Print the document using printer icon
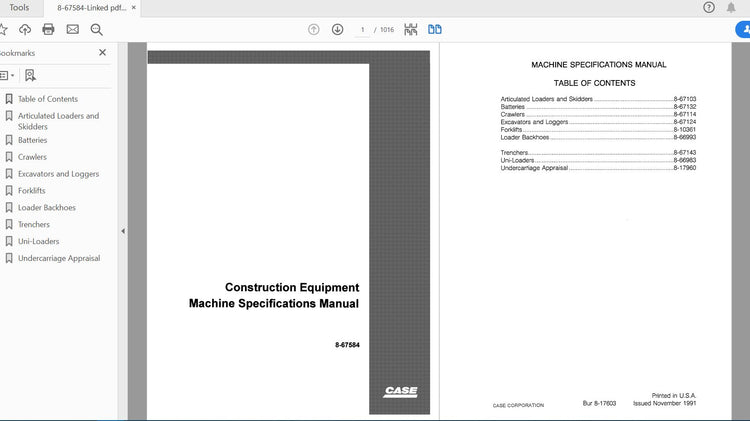This screenshot has width=750, height=421. point(48,29)
